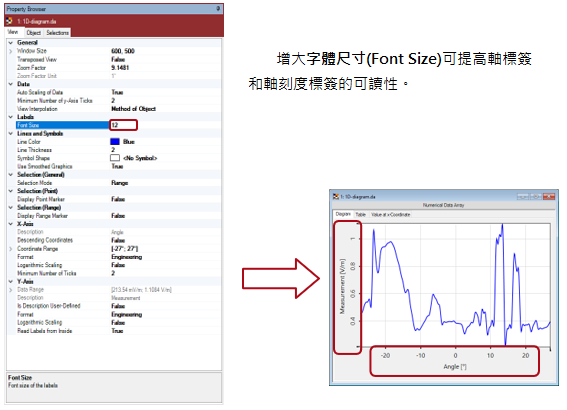
Task: Click the blue Line Color swatch
Action: pyautogui.click(x=115, y=141)
